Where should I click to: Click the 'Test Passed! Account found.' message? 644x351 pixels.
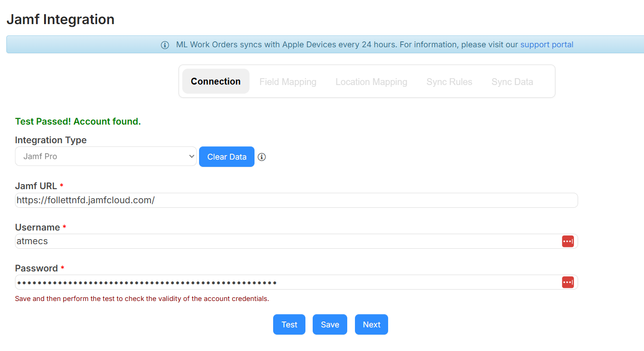click(78, 121)
